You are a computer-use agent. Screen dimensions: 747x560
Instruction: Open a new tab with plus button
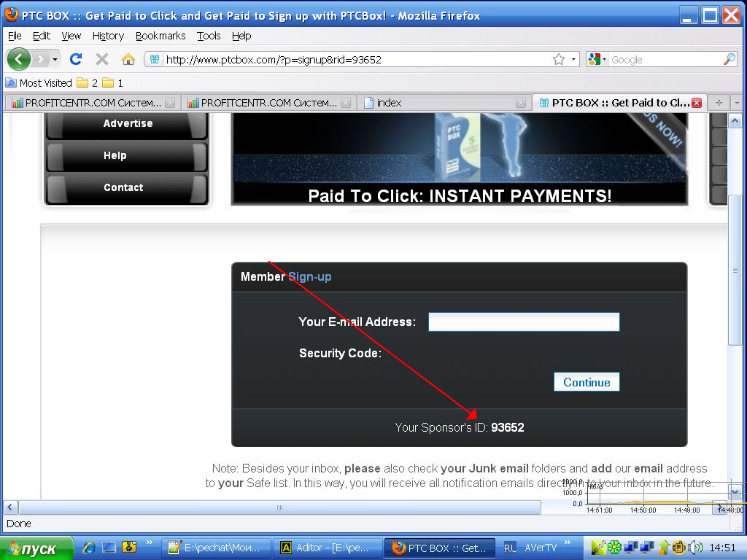pos(719,103)
